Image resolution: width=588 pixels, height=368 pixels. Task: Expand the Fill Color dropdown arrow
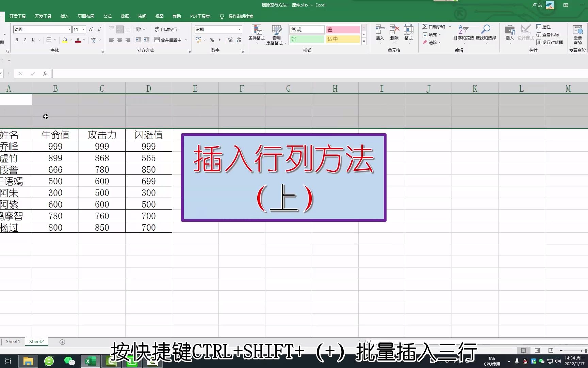[70, 40]
